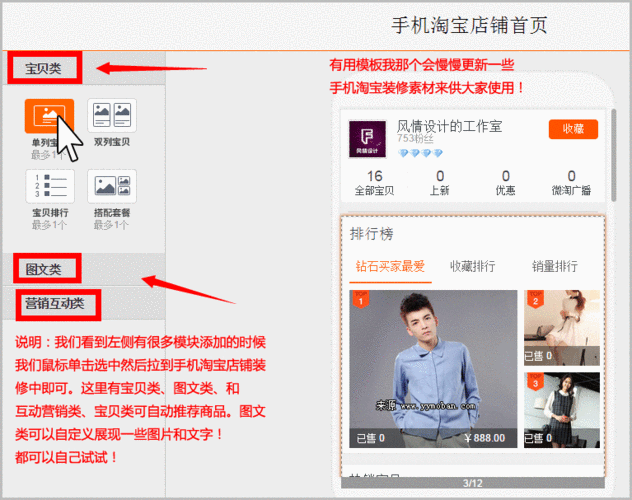Open the 优惠 discounts count

[505, 183]
